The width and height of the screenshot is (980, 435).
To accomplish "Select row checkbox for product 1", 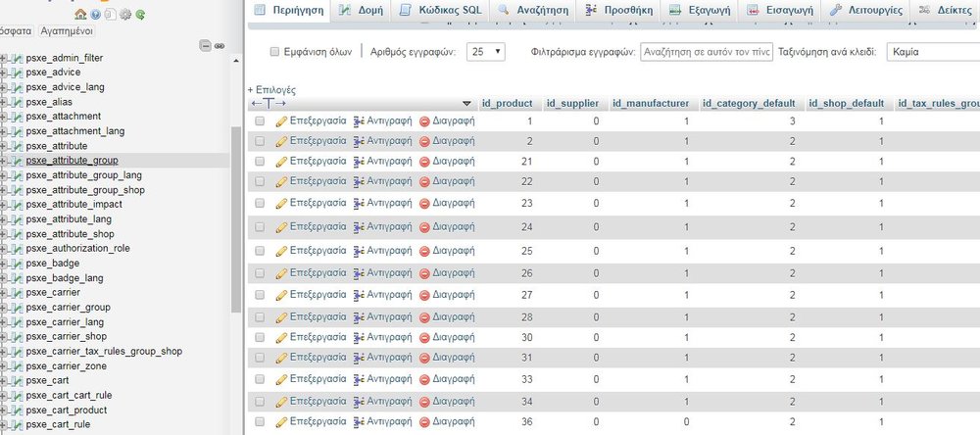I will point(260,121).
